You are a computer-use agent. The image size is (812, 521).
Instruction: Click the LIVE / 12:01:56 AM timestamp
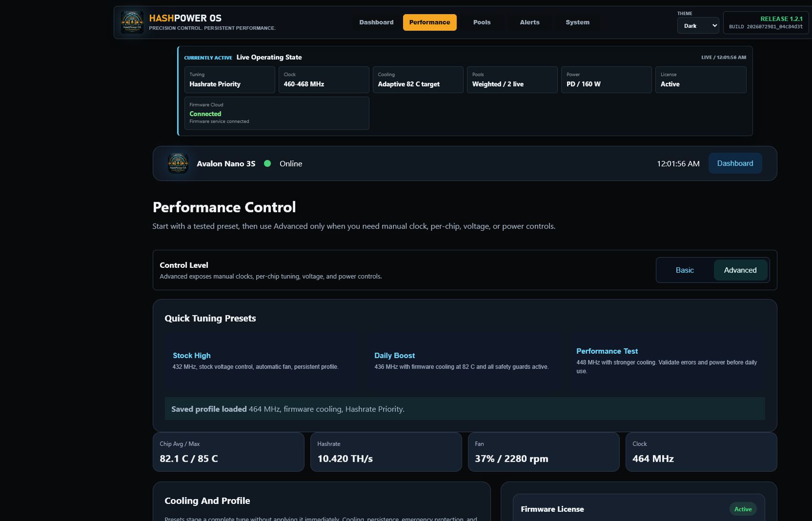click(x=724, y=57)
